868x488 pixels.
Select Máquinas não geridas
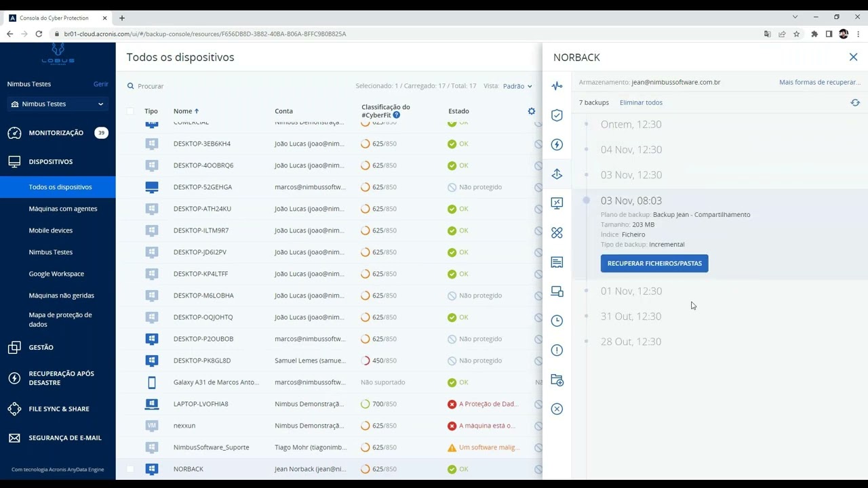coord(62,296)
